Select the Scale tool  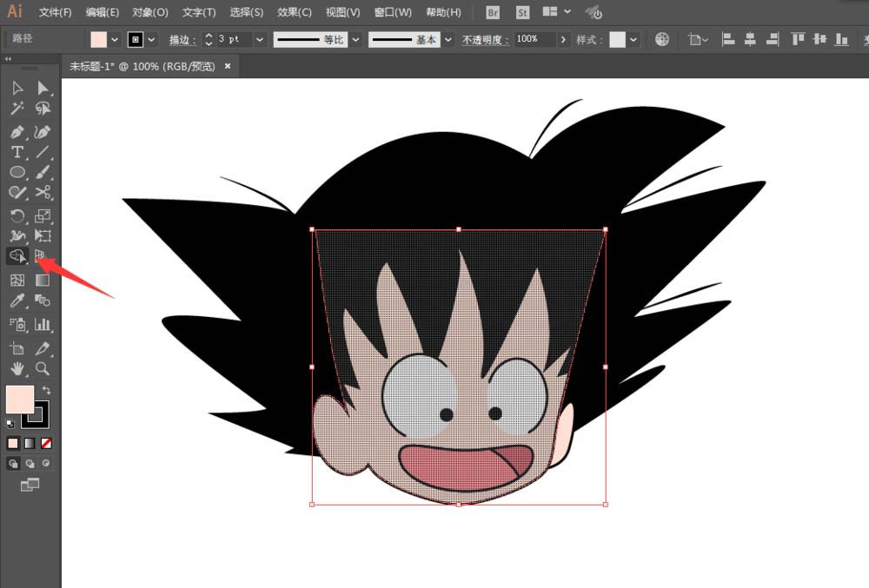click(x=42, y=216)
